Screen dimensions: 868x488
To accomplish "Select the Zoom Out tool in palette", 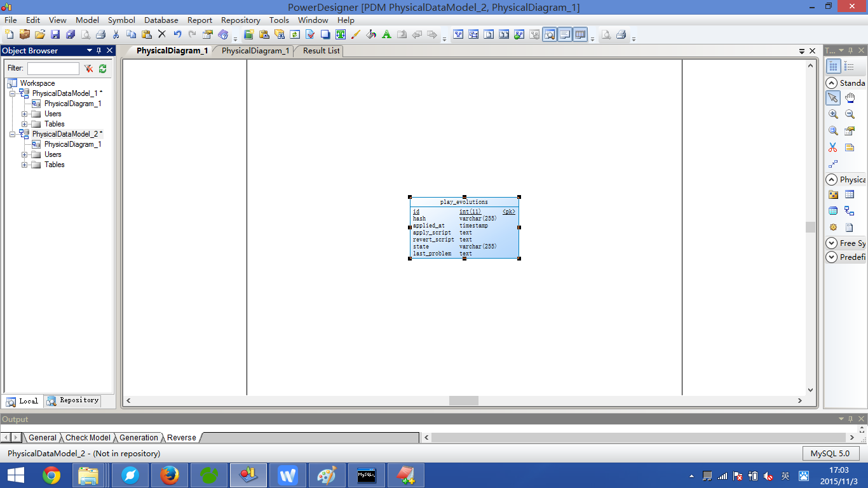I will coord(850,114).
